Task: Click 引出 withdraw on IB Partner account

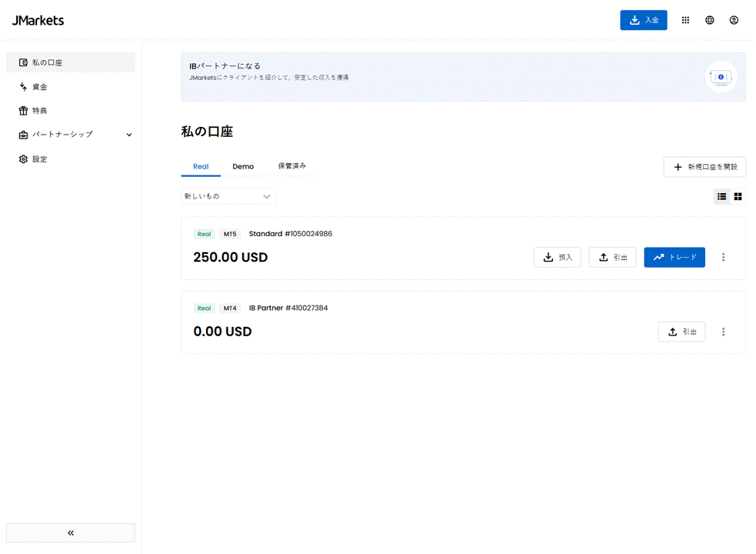Action: click(681, 332)
